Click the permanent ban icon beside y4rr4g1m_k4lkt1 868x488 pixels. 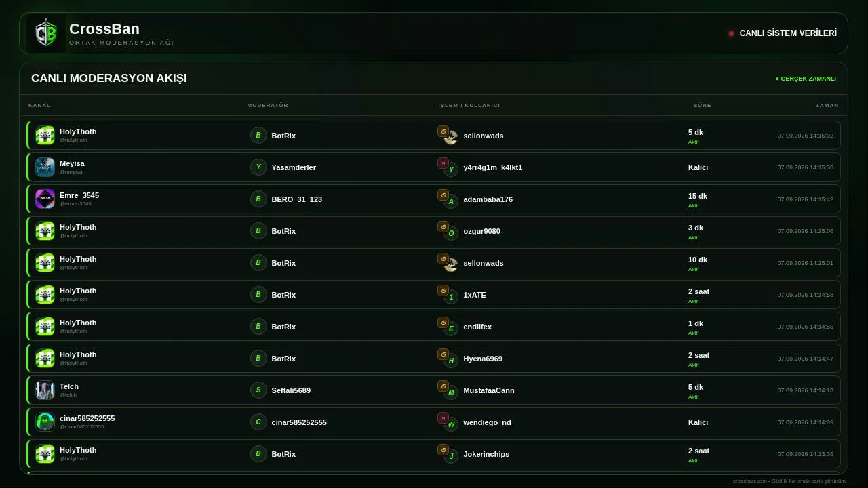tap(443, 163)
